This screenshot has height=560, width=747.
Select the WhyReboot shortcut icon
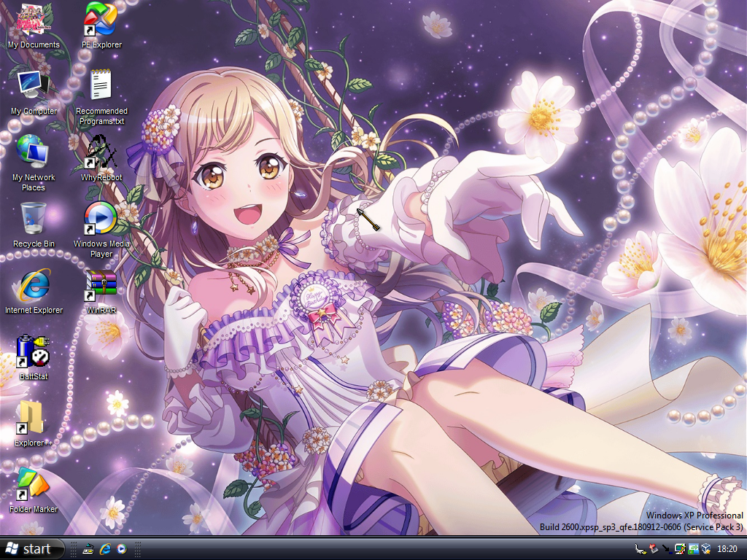pyautogui.click(x=101, y=158)
